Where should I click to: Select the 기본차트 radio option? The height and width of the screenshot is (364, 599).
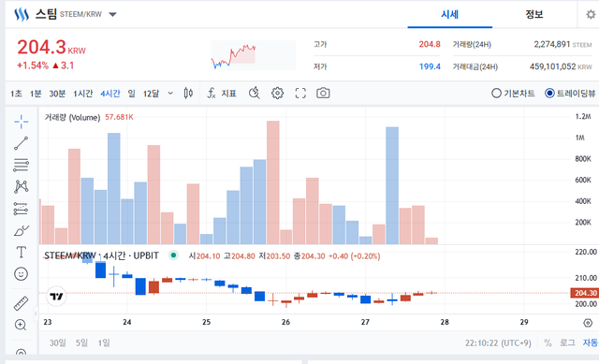pyautogui.click(x=513, y=94)
